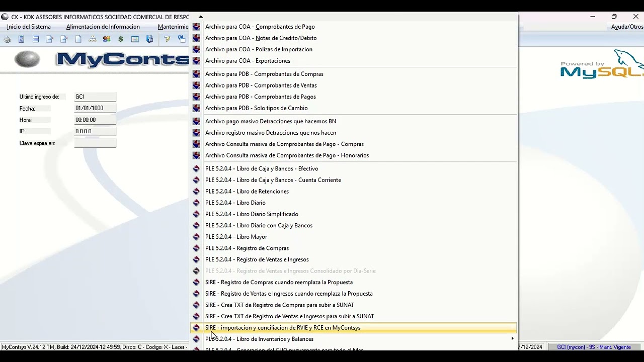Click the blue book toolbar icon
This screenshot has width=644, height=362.
(149, 39)
